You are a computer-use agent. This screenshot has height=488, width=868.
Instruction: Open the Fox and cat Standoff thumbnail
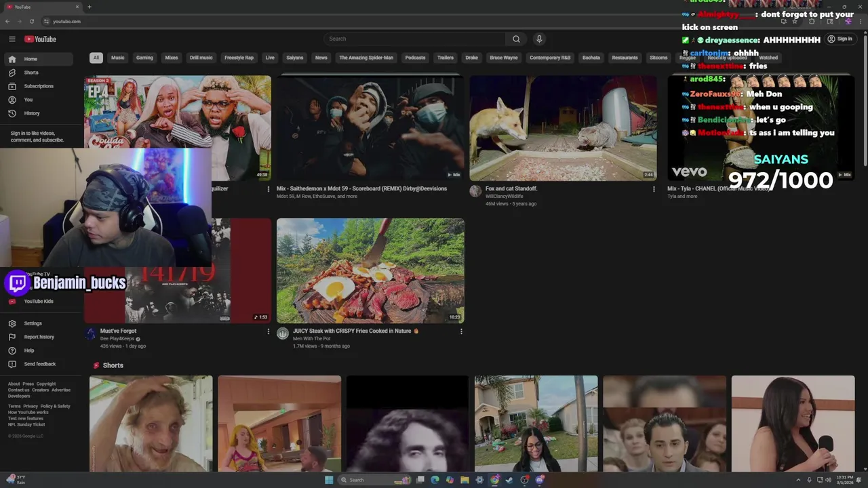pyautogui.click(x=563, y=128)
